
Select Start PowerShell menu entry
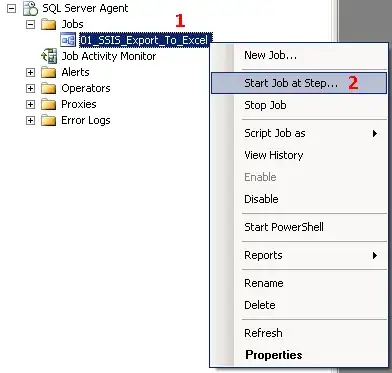(x=299, y=227)
